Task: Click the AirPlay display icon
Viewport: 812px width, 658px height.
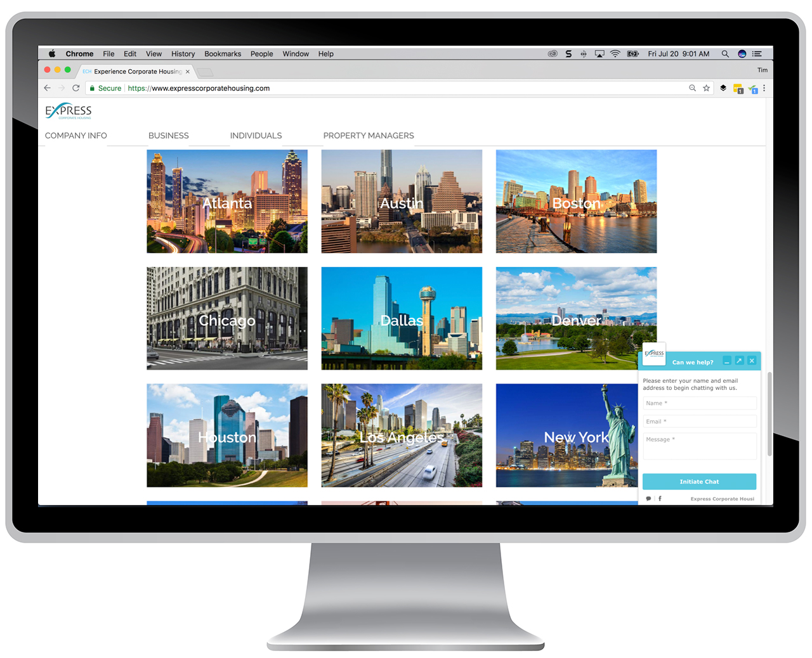Action: pyautogui.click(x=599, y=54)
